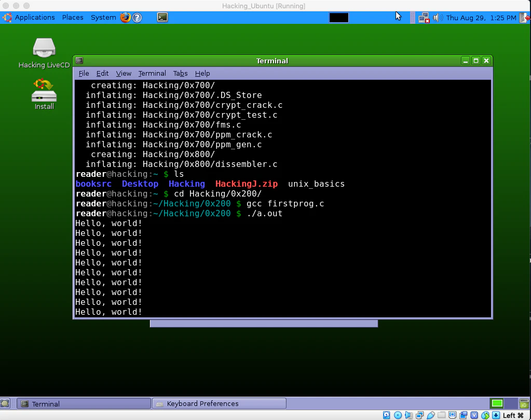Open the Trash icon in bottom panel
531x420 pixels.
point(524,403)
